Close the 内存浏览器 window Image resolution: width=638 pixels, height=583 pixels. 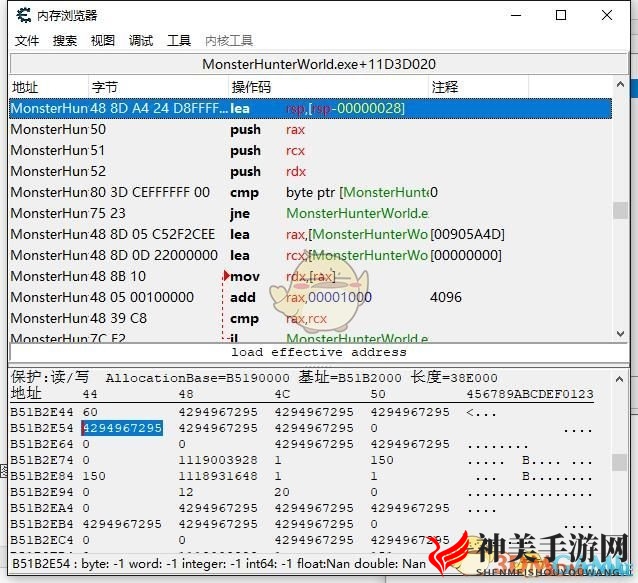[607, 15]
